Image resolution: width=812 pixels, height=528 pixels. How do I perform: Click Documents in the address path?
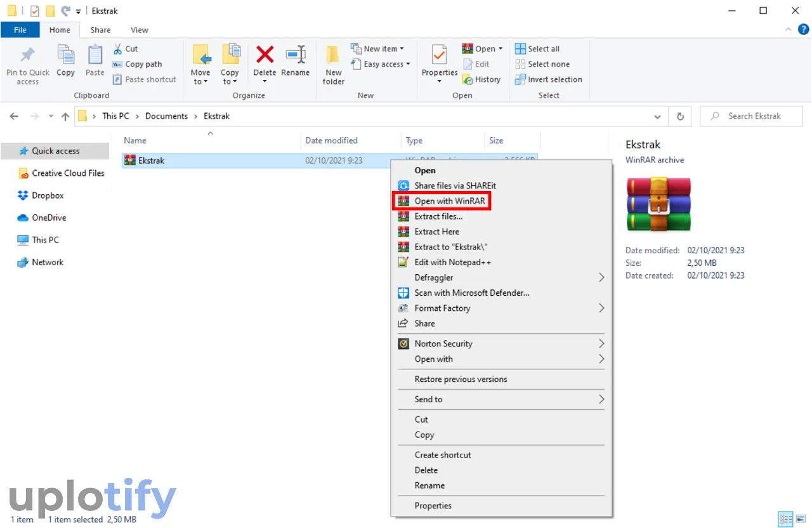(x=166, y=116)
